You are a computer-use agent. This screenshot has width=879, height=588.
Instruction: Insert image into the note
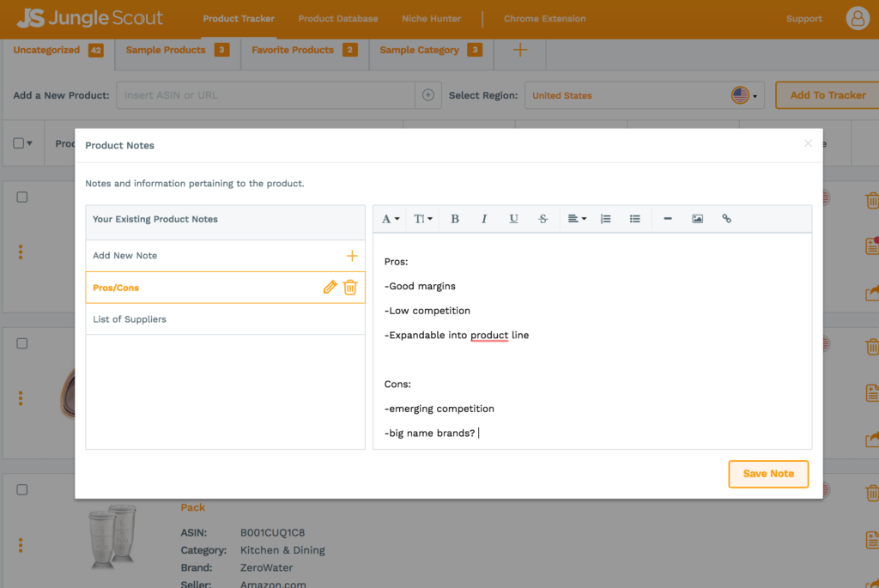tap(697, 219)
